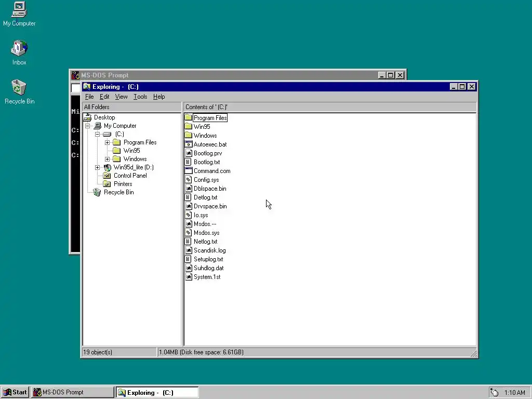Click the 1:10 AM taskbar clock

coord(514,393)
